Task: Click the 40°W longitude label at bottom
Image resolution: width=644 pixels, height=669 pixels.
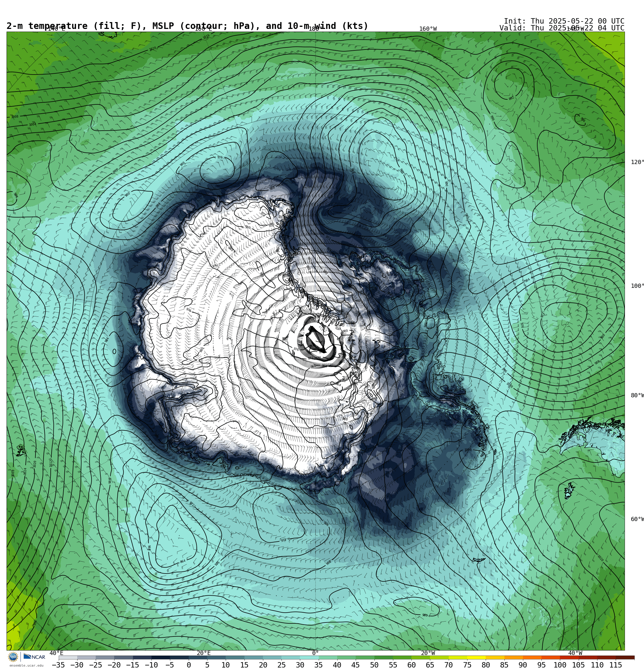Action: (x=575, y=653)
